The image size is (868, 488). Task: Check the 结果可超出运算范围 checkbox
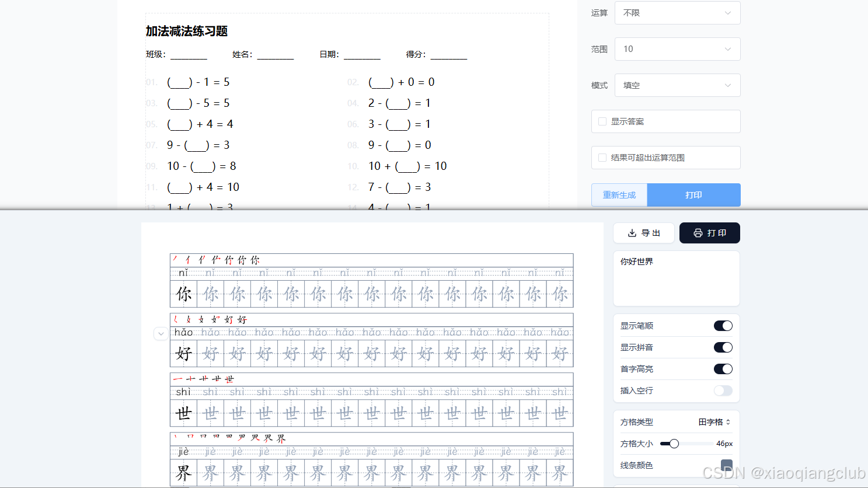[602, 158]
